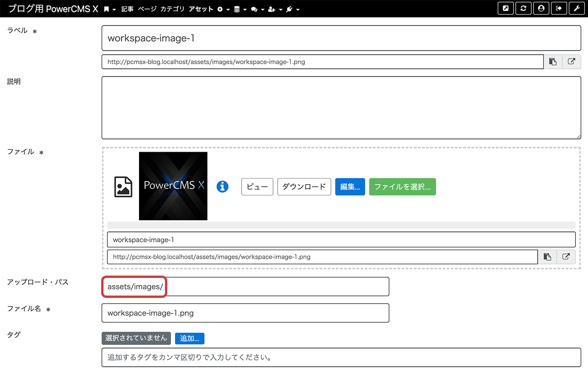Image resolution: width=588 pixels, height=374 pixels.
Task: Click the image file type icon
Action: click(x=123, y=187)
